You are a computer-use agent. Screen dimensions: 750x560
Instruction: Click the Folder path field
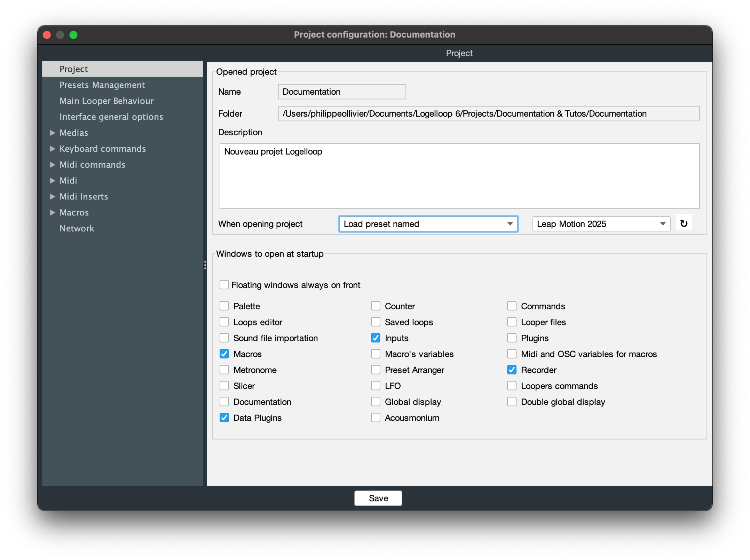pos(488,113)
